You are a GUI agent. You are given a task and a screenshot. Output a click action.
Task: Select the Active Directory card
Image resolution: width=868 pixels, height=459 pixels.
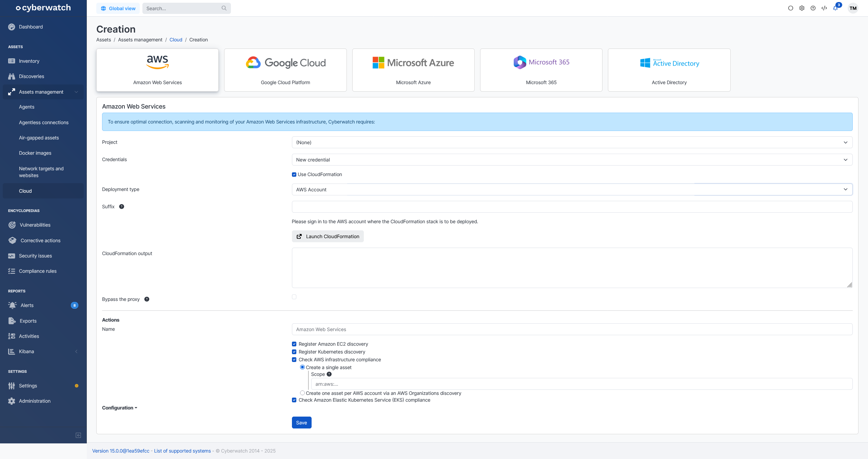[669, 70]
